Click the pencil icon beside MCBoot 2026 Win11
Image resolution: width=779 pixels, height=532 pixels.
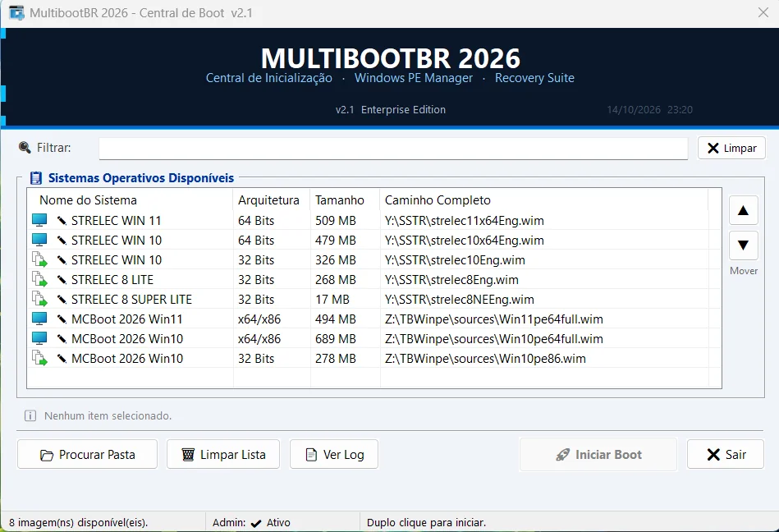(62, 319)
